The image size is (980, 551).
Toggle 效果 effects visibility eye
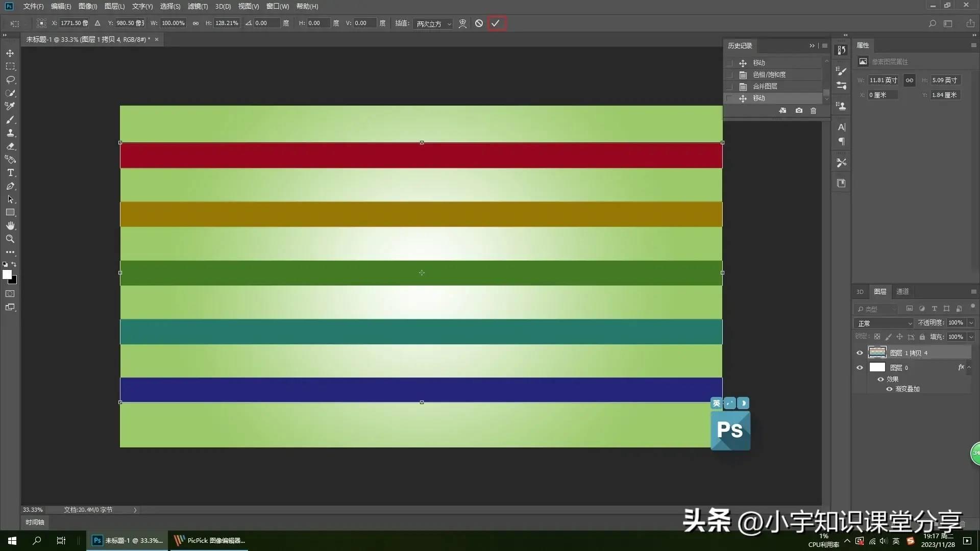(880, 379)
